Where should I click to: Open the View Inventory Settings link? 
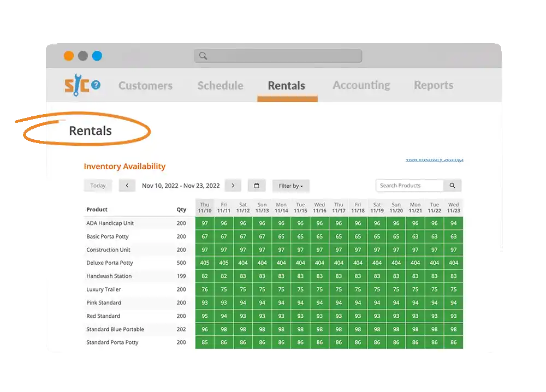click(x=435, y=159)
